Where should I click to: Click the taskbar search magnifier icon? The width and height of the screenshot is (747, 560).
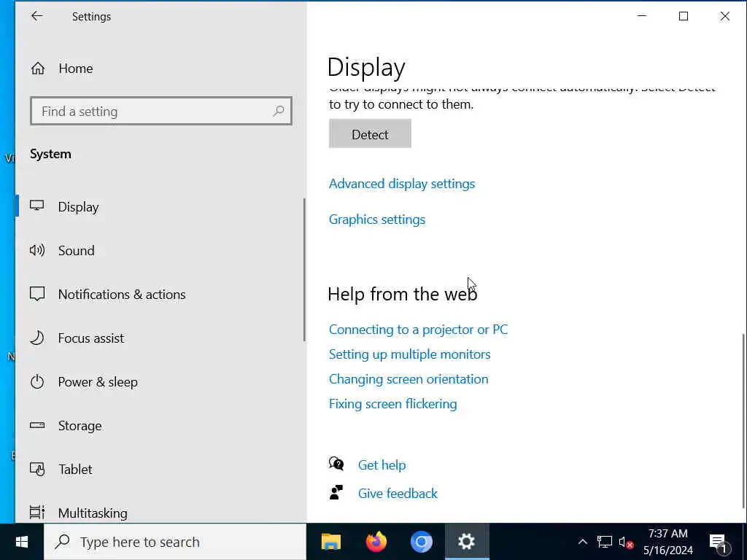pyautogui.click(x=63, y=542)
